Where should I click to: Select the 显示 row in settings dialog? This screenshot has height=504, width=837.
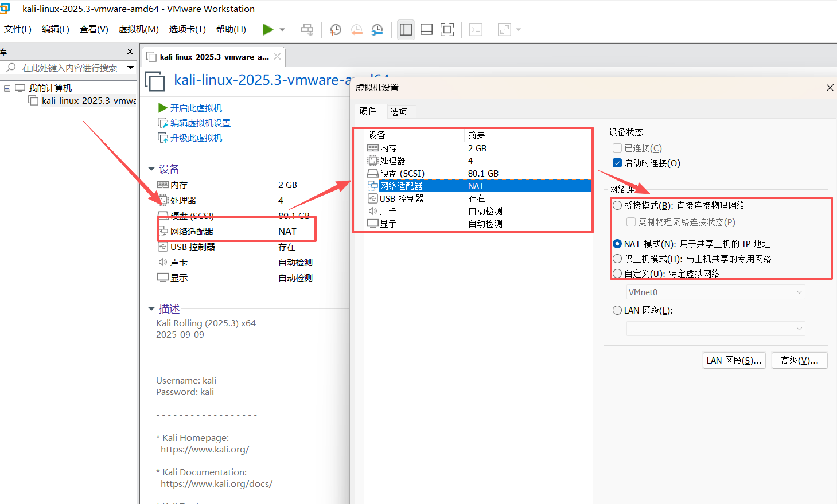[x=479, y=224]
